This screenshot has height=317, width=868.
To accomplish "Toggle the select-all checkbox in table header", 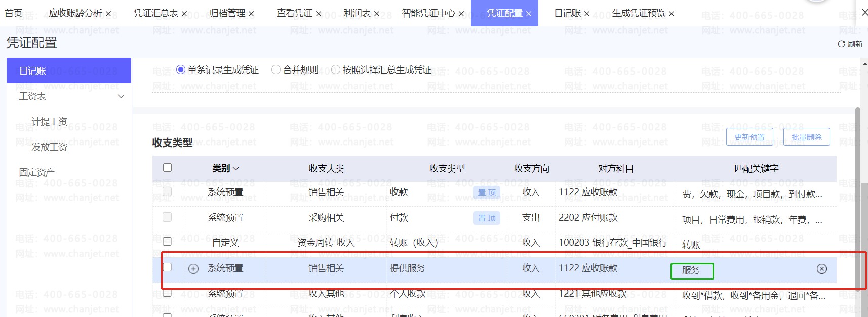I will coord(168,167).
